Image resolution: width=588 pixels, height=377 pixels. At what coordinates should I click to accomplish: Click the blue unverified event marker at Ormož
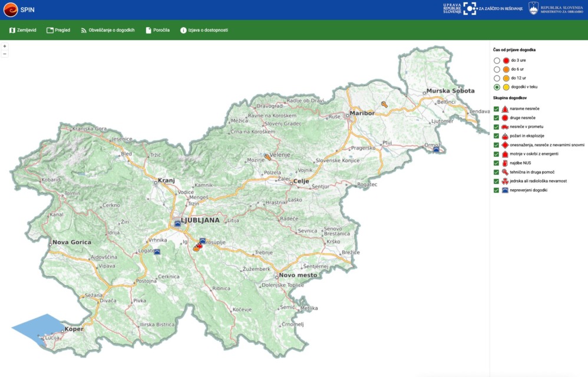[436, 149]
